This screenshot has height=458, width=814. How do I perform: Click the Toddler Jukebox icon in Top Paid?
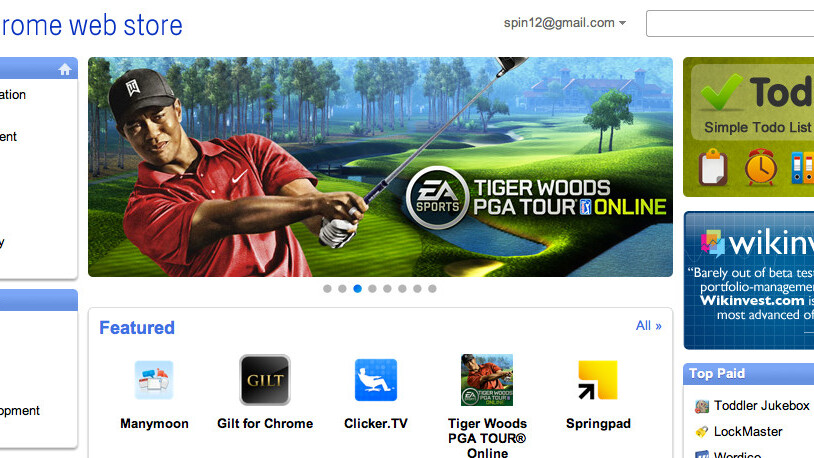[x=702, y=406]
